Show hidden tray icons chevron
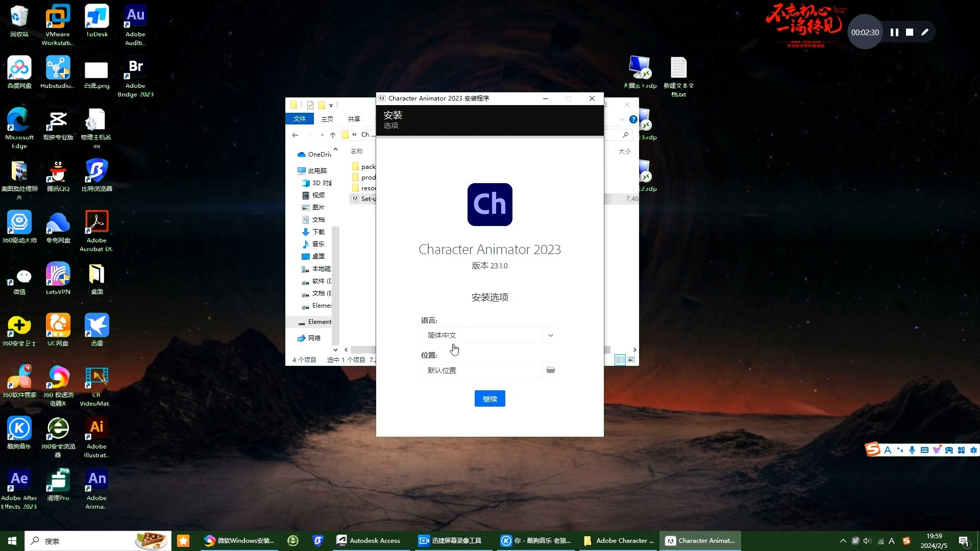This screenshot has width=980, height=551. tap(843, 541)
